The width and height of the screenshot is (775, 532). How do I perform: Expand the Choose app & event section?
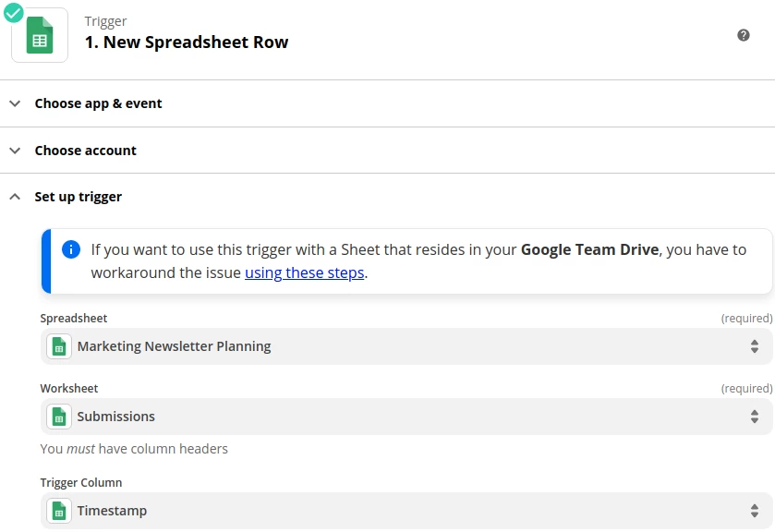(15, 103)
